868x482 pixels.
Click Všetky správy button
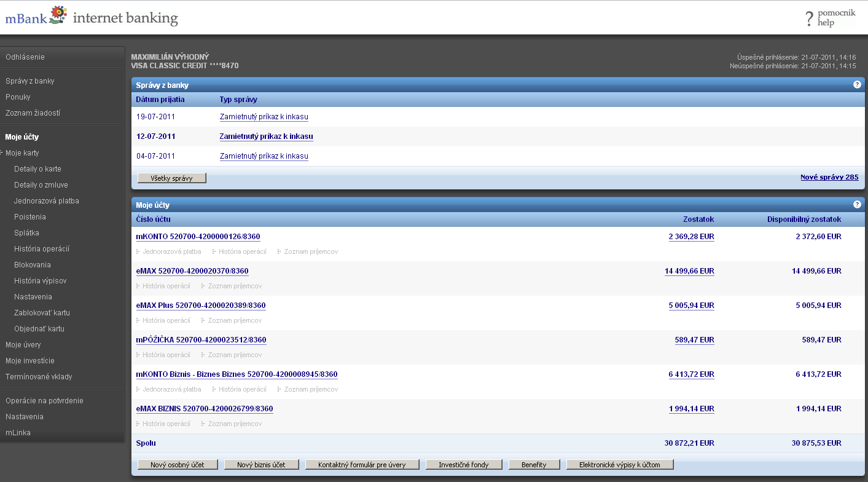pyautogui.click(x=172, y=178)
